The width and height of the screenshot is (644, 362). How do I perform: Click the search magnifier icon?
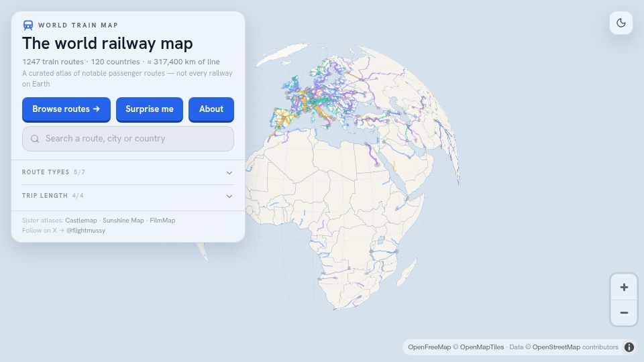click(35, 139)
